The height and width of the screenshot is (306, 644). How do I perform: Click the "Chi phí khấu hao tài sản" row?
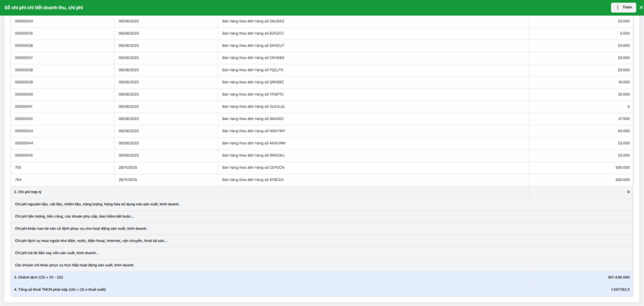point(80,229)
